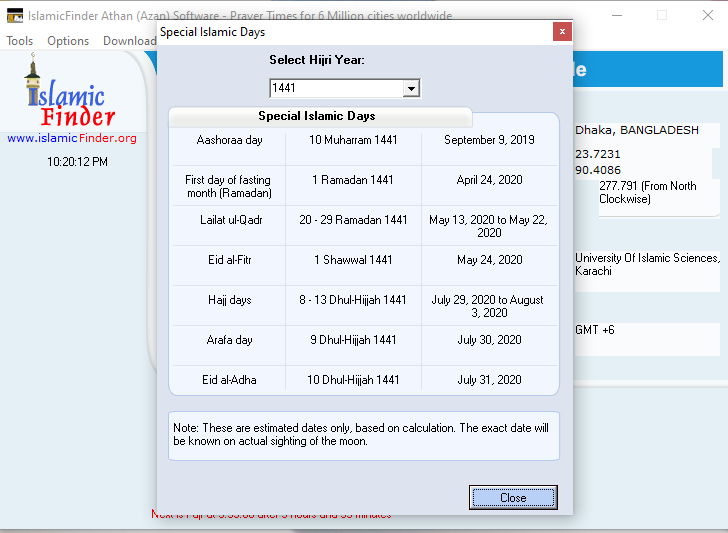Viewport: 728px width, 533px height.
Task: Select the April 24, 2020 date
Action: coord(489,180)
